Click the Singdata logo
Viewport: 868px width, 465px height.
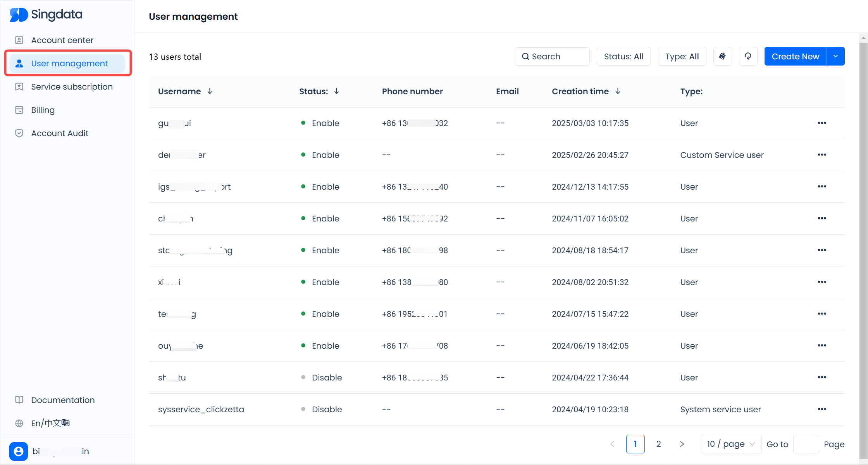pos(46,15)
